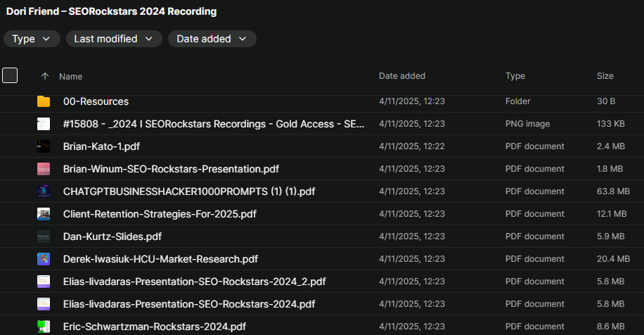Tick the select-all checkbox in header
Viewport: 644px width, 335px height.
[x=10, y=75]
